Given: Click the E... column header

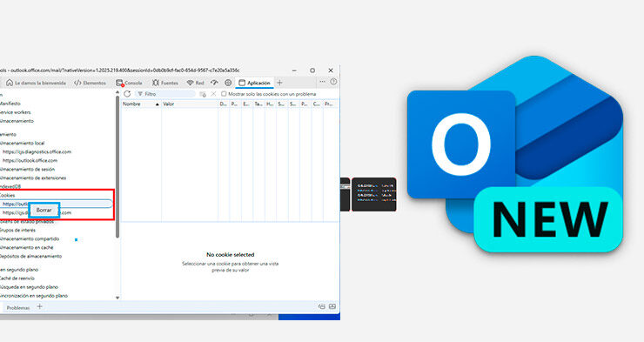Looking at the screenshot, I should pos(246,104).
